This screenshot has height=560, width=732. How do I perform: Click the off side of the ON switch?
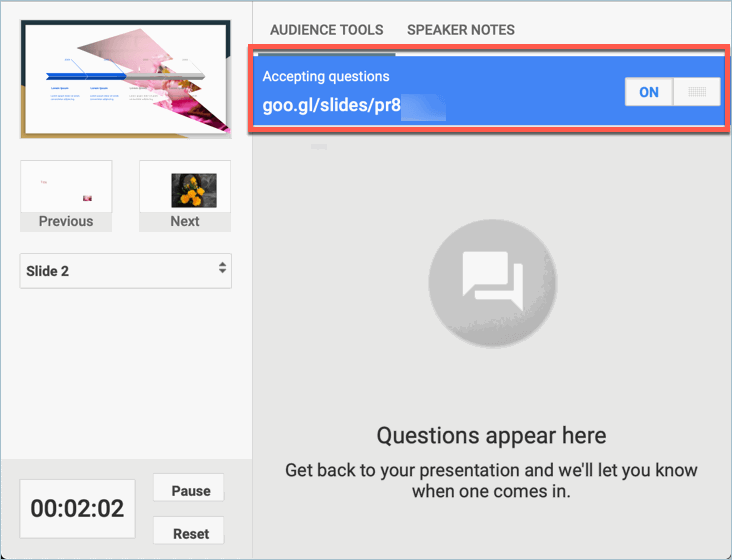click(x=697, y=92)
